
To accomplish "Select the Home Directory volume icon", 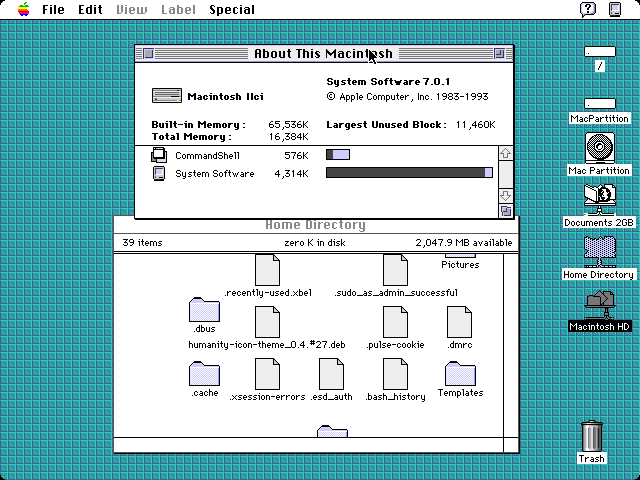I will [600, 252].
